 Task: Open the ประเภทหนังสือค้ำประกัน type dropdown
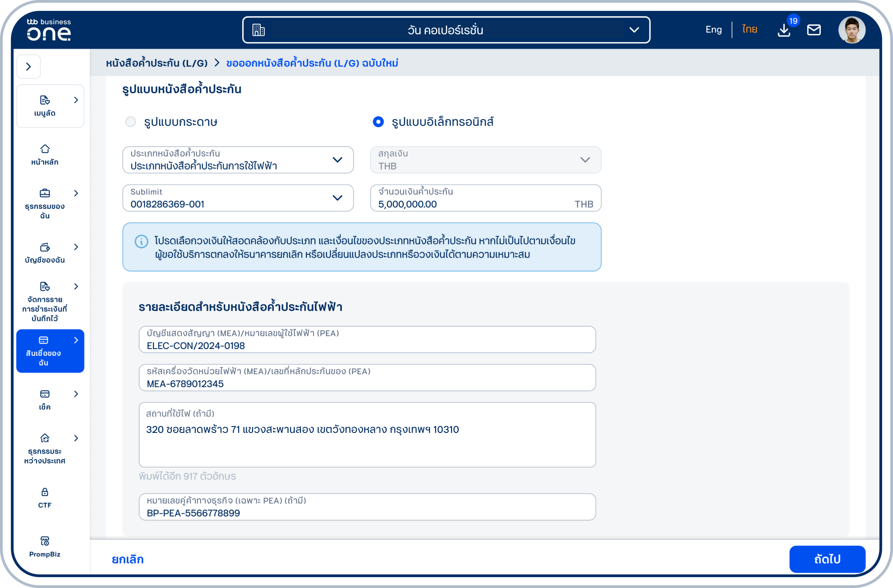(x=238, y=160)
